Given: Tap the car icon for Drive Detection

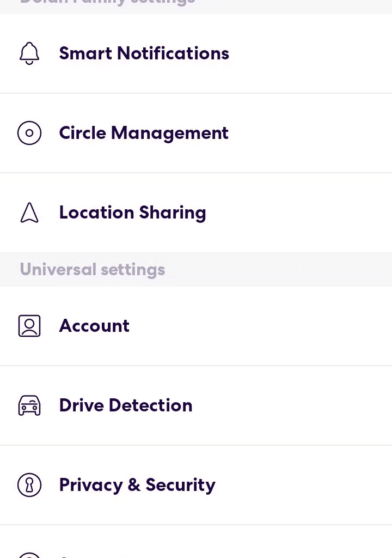Looking at the screenshot, I should [29, 405].
